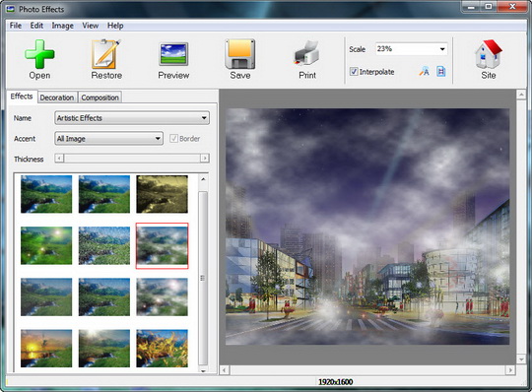Click the Thickness slider right arrow
The width and height of the screenshot is (532, 392).
pyautogui.click(x=205, y=158)
